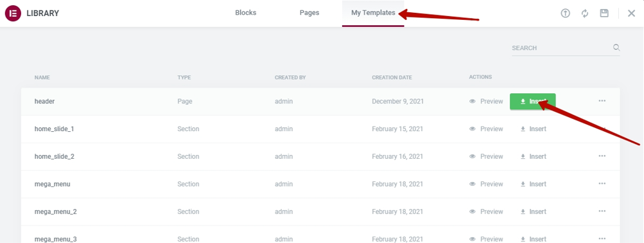Click the December 9, 2021 date cell
This screenshot has width=644, height=243.
click(397, 101)
